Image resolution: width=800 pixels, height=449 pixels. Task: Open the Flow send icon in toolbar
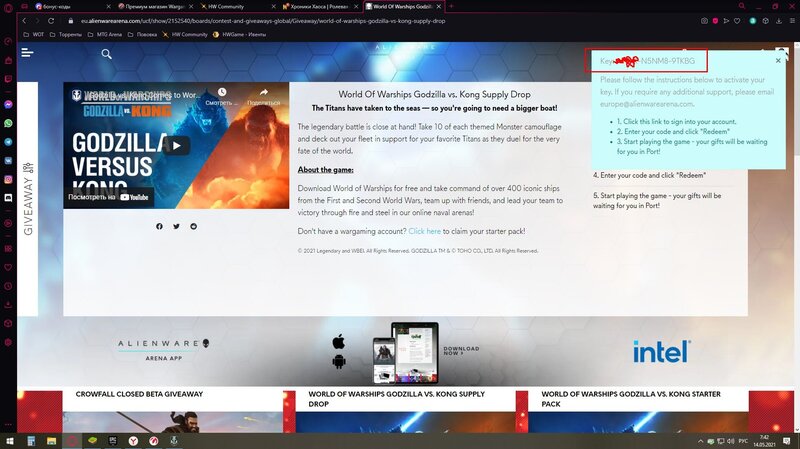coord(726,21)
